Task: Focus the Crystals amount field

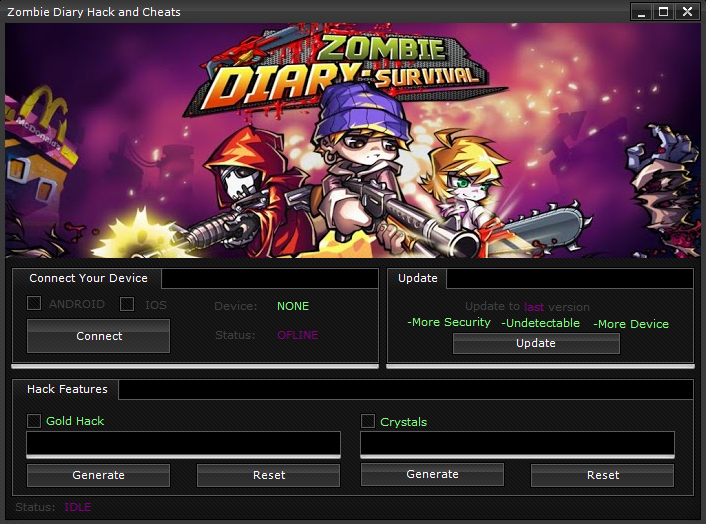Action: (517, 443)
